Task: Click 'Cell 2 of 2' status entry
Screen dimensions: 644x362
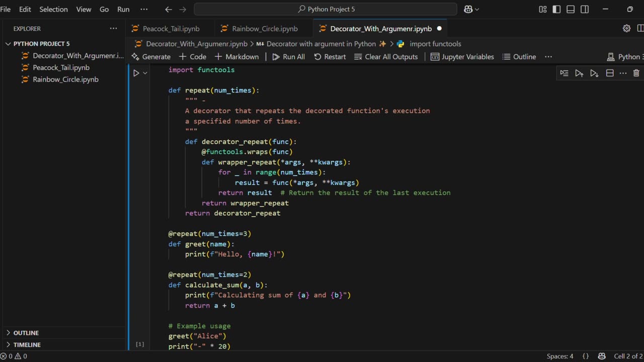Action: tap(628, 356)
